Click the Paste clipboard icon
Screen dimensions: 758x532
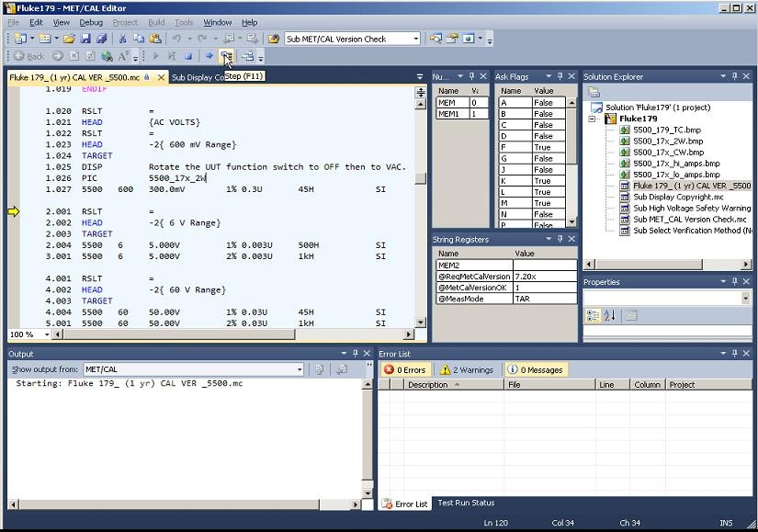[x=155, y=39]
